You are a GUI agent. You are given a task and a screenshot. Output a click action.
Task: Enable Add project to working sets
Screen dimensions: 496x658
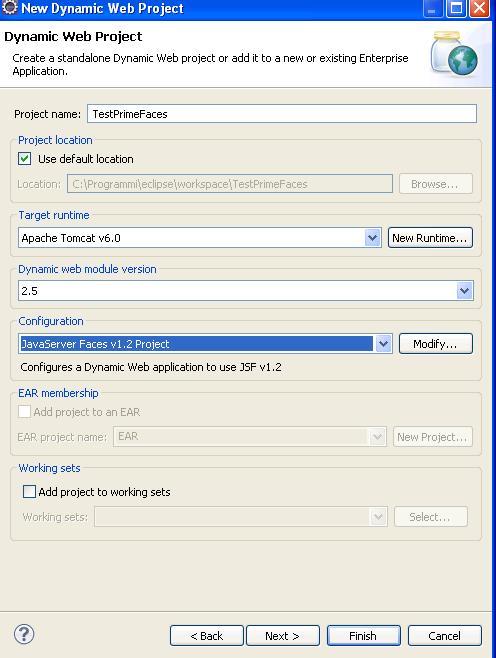tap(29, 491)
